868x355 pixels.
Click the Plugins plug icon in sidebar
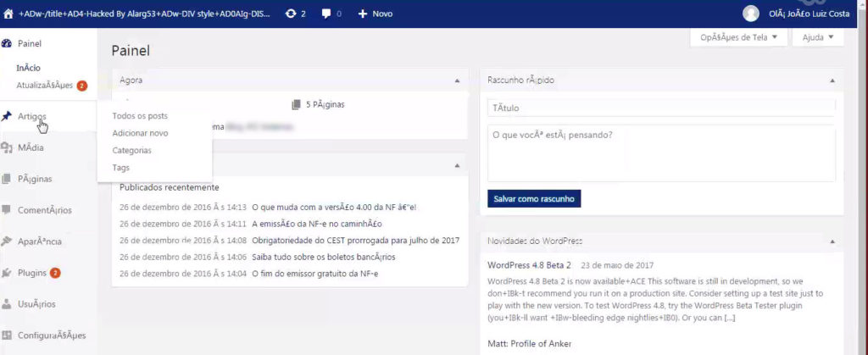[7, 273]
